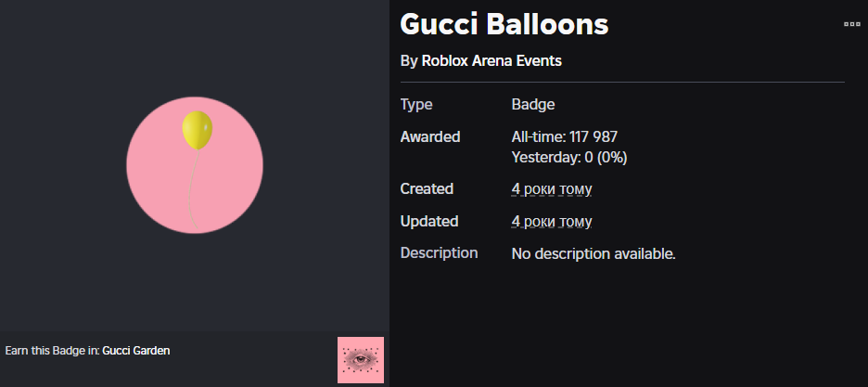Open the Roblox Arena Events creator link

pyautogui.click(x=491, y=61)
